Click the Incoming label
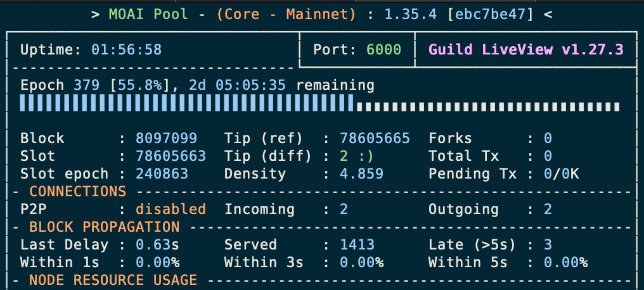644x290 pixels. pyautogui.click(x=259, y=209)
